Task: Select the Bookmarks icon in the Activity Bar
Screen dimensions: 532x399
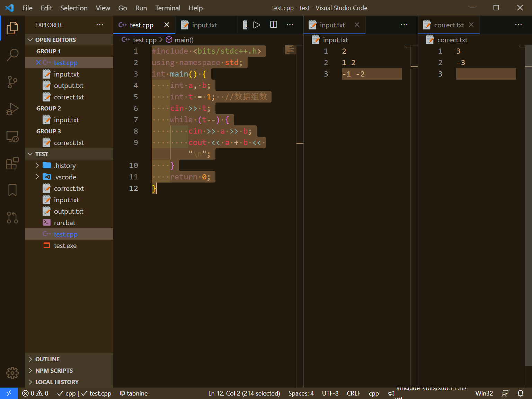Action: (12, 190)
